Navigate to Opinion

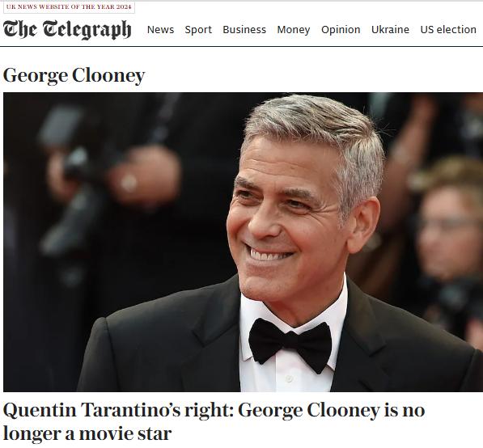(341, 30)
